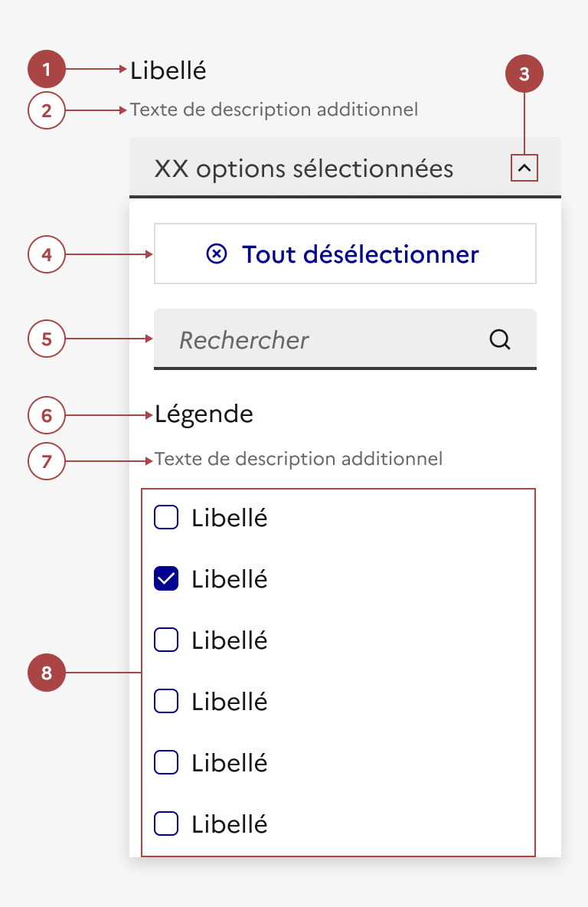Click the number 2 annotation badge
Viewport: 588px width, 907px height.
pos(47,110)
